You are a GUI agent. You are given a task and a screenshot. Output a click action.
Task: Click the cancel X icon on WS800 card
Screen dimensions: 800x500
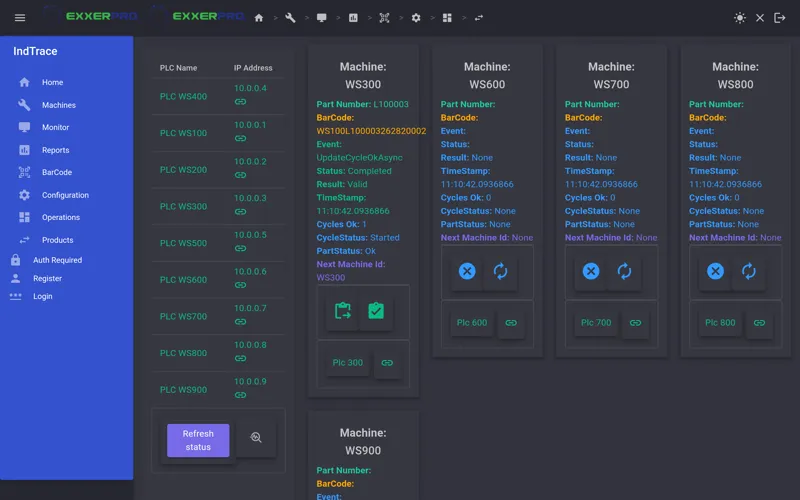[x=715, y=271]
